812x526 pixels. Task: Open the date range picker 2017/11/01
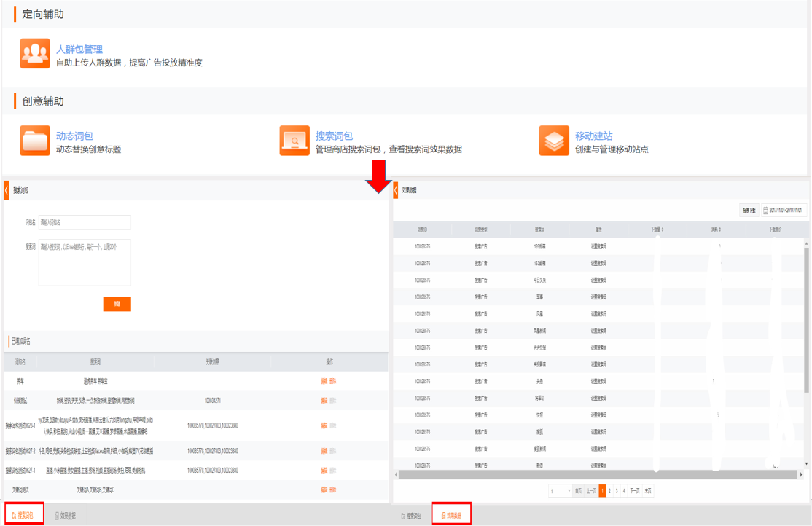(x=784, y=210)
